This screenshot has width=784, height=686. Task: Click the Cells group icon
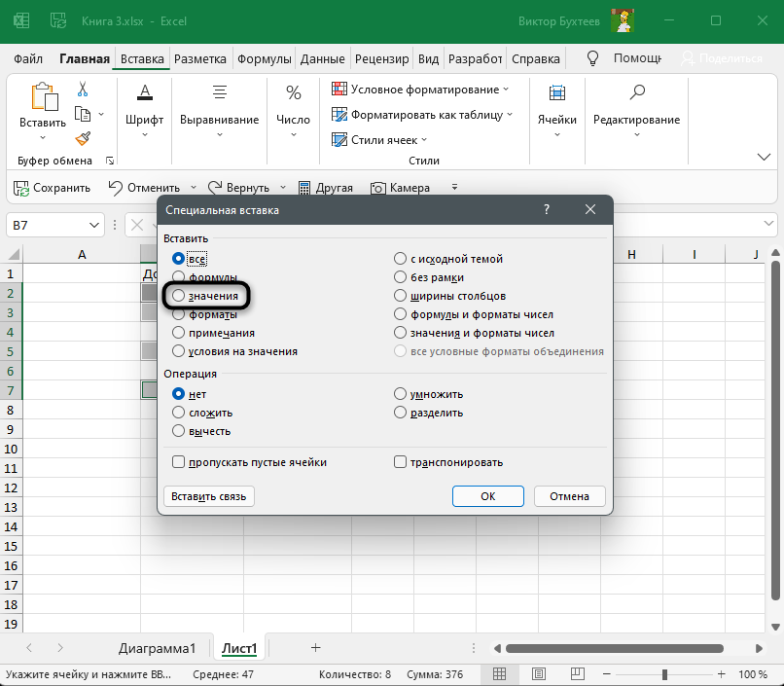[x=557, y=93]
